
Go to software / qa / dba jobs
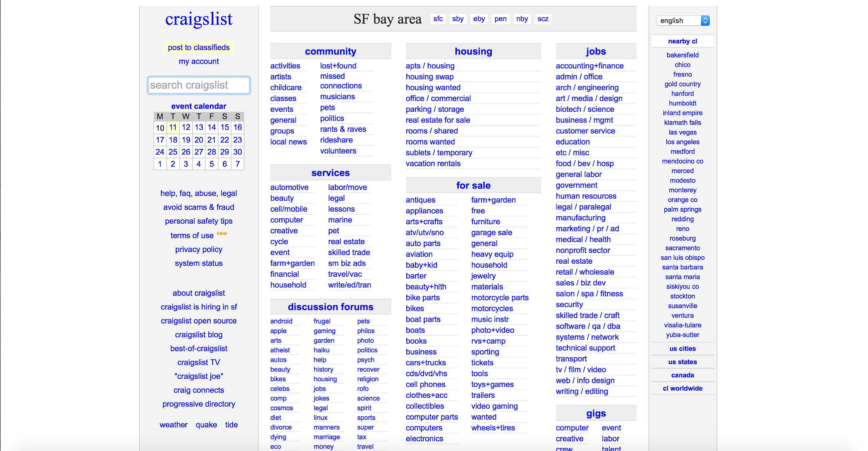588,326
